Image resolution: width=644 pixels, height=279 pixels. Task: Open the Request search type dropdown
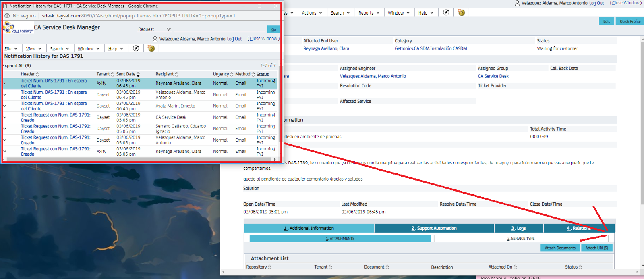(155, 29)
